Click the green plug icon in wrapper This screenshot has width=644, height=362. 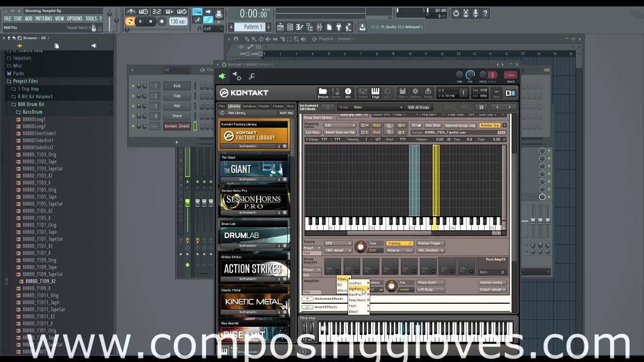(222, 76)
